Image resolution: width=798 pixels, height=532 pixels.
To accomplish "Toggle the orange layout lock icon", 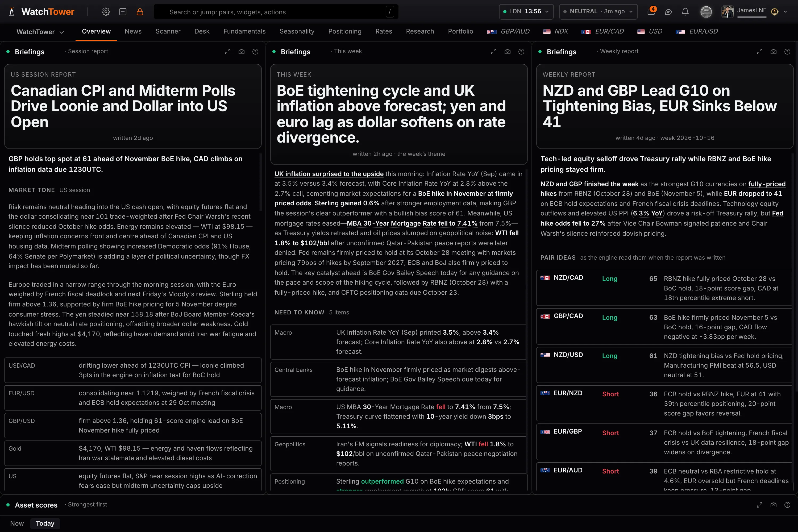I will click(x=140, y=12).
